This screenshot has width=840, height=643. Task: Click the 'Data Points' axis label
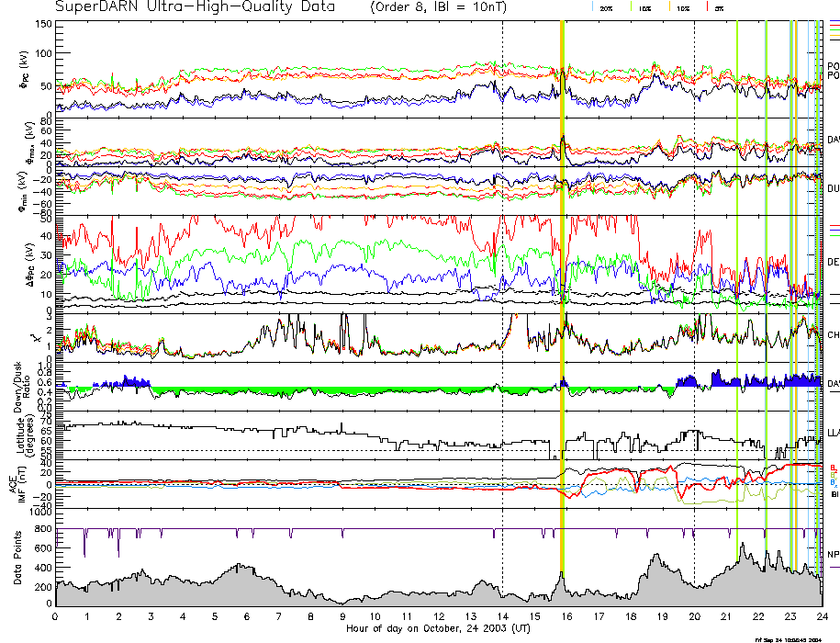click(x=18, y=558)
